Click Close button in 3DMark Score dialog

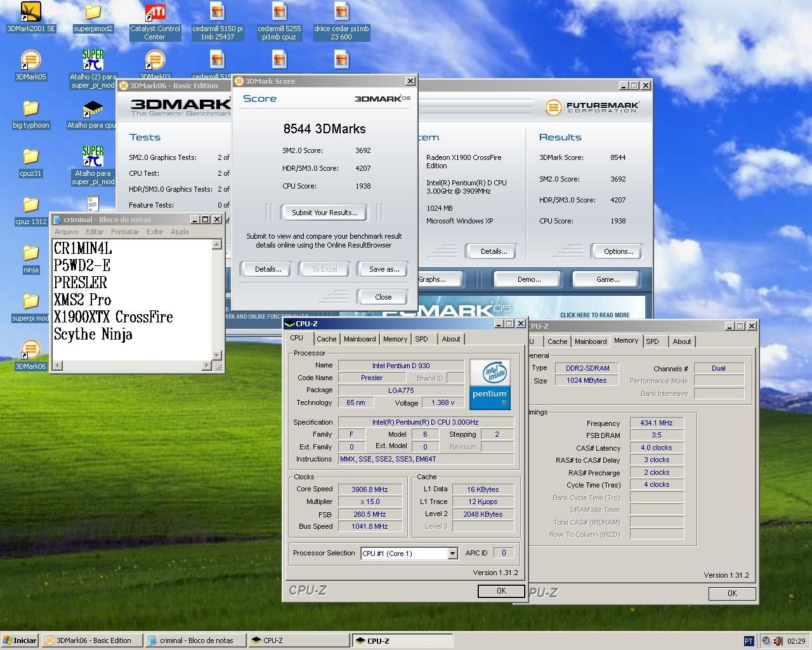point(383,297)
